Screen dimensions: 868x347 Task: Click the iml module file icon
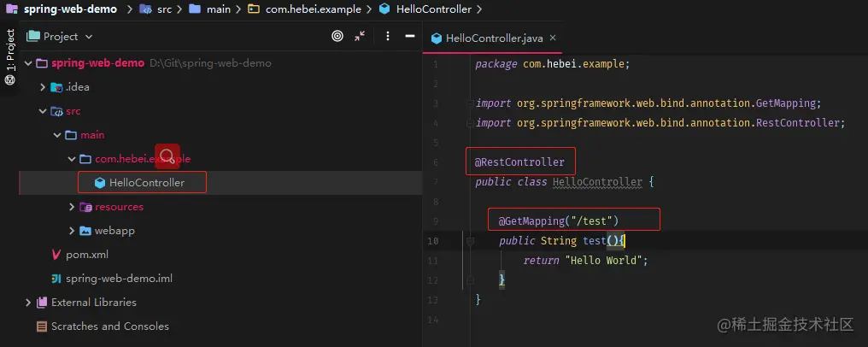pyautogui.click(x=56, y=279)
